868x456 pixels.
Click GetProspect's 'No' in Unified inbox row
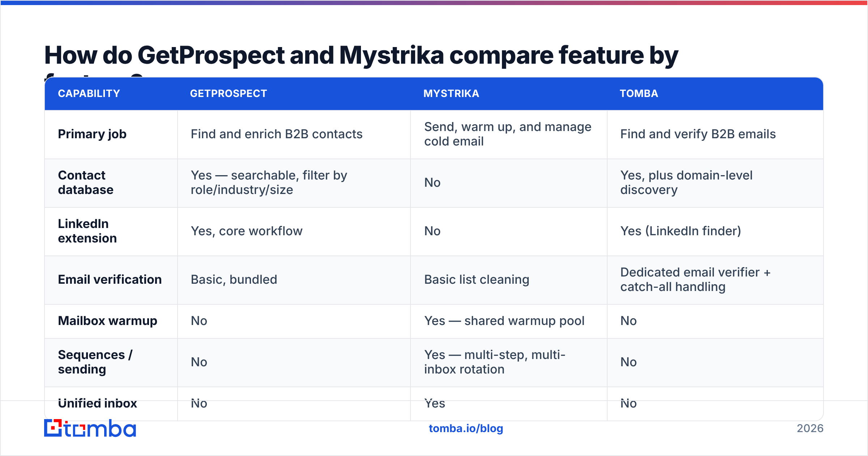199,403
